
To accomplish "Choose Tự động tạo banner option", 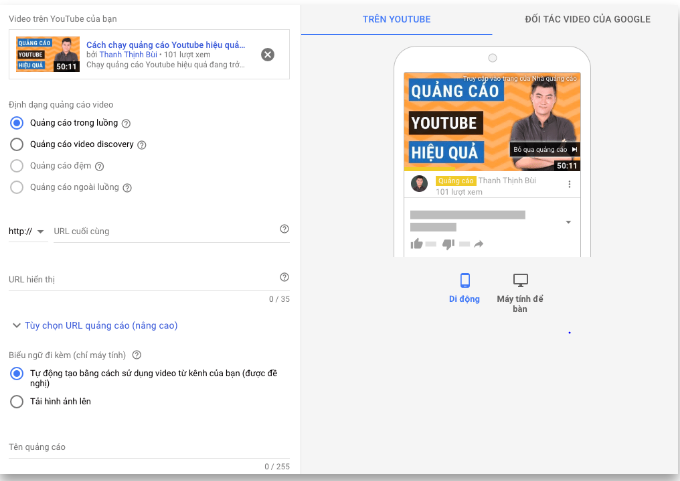I will coord(16,373).
